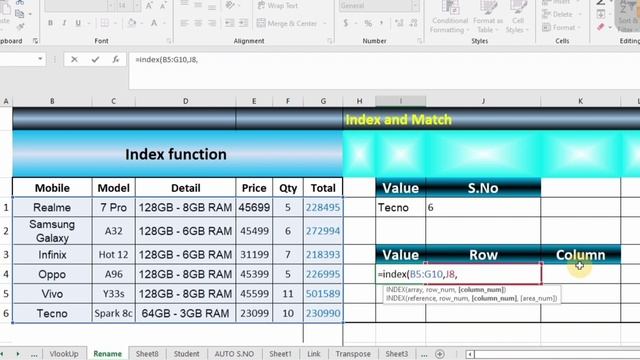Open Font group dialog launcher
This screenshot has width=640, height=360.
click(x=169, y=41)
